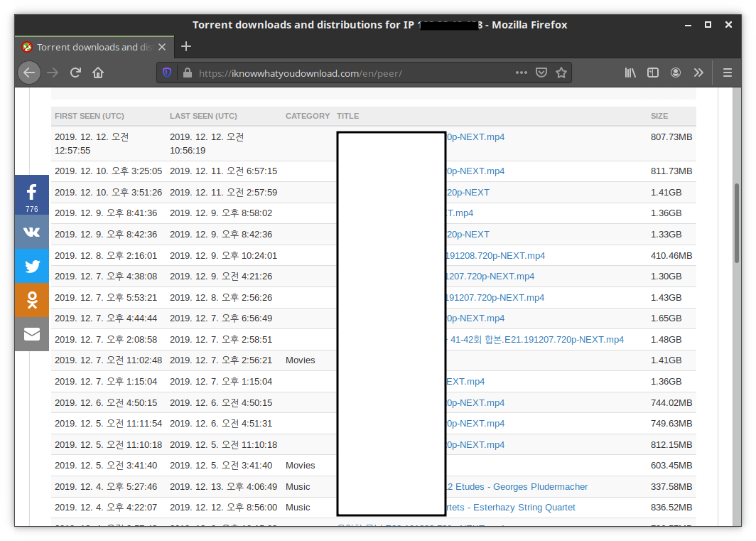The width and height of the screenshot is (756, 541).
Task: Select the Torrent downloads tab
Action: coord(94,47)
